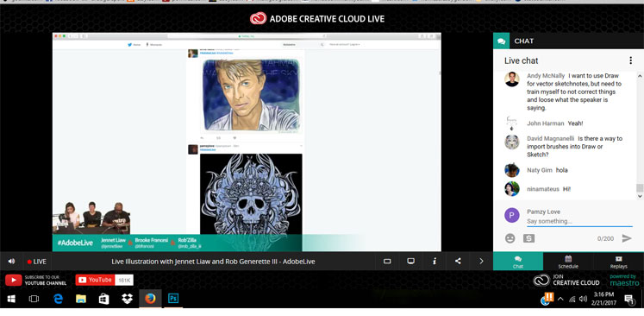The width and height of the screenshot is (644, 316).
Task: Collapse the chat panel with right chevron
Action: pos(481,262)
